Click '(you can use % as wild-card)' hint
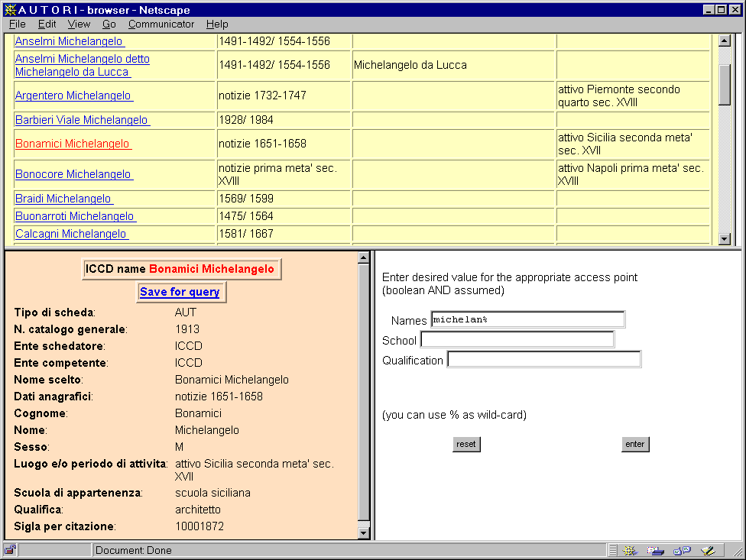 [x=454, y=415]
